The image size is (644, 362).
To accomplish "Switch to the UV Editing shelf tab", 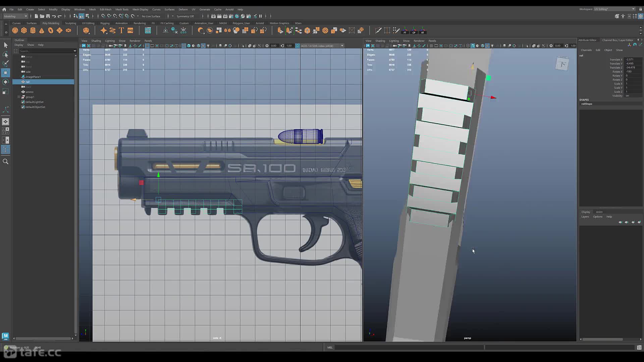I will point(88,23).
